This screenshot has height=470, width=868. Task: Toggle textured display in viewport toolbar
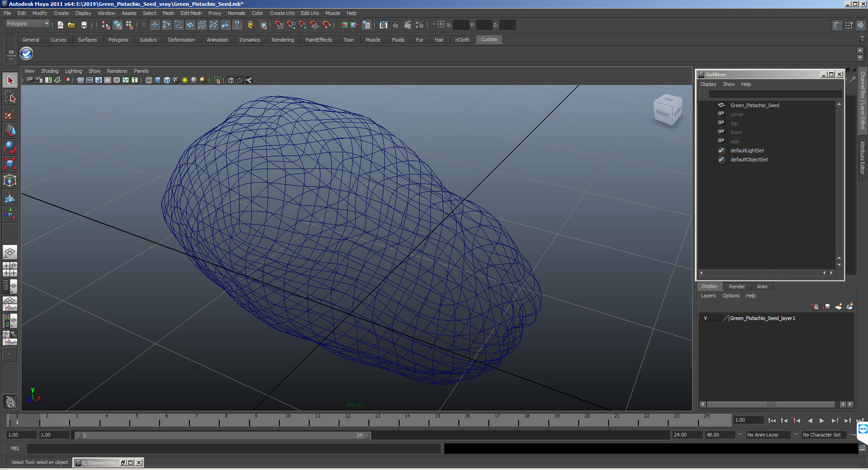[176, 80]
